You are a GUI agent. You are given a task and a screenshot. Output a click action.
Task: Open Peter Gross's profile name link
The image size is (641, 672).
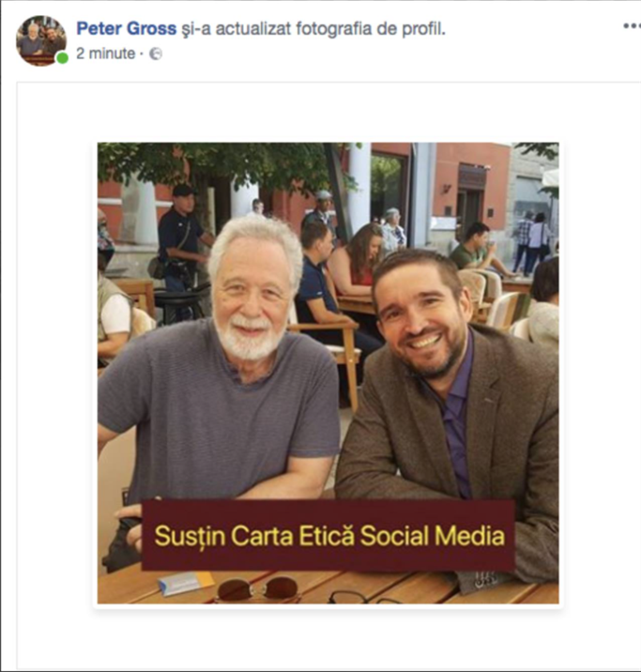[126, 29]
